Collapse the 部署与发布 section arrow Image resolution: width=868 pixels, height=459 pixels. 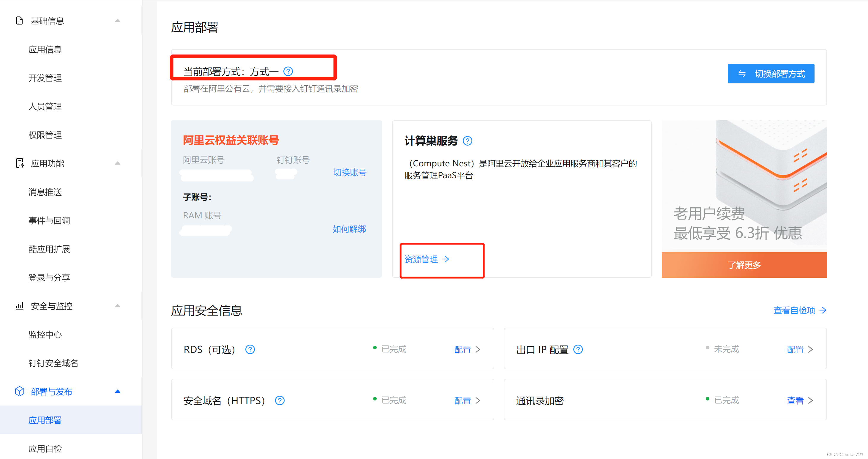118,391
